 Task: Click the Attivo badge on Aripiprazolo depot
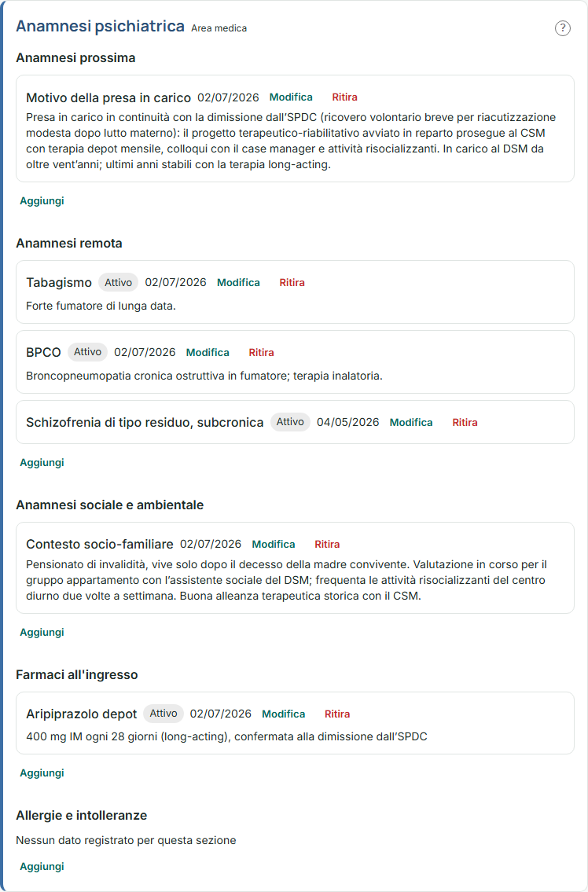pyautogui.click(x=164, y=714)
